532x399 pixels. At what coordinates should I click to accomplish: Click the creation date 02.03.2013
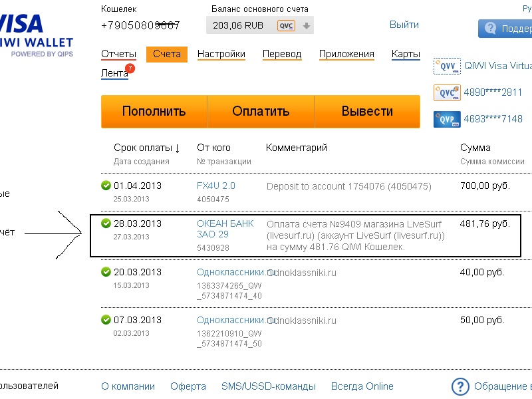click(x=131, y=334)
